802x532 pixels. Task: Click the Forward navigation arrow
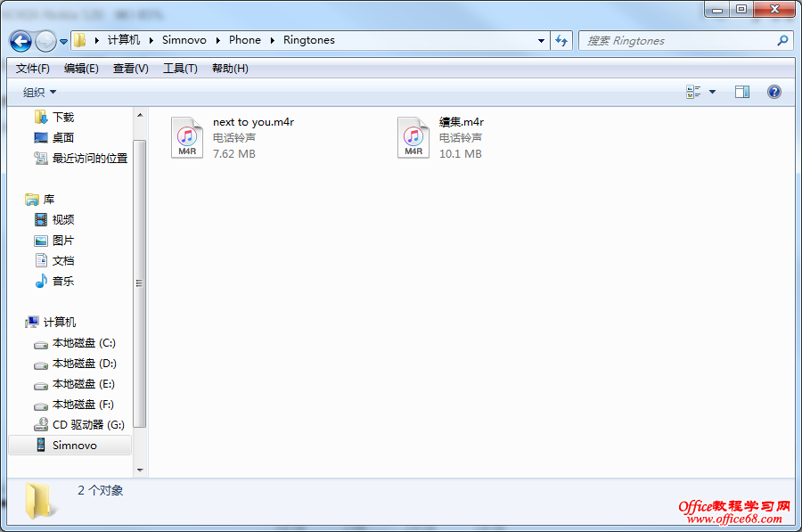tap(45, 41)
